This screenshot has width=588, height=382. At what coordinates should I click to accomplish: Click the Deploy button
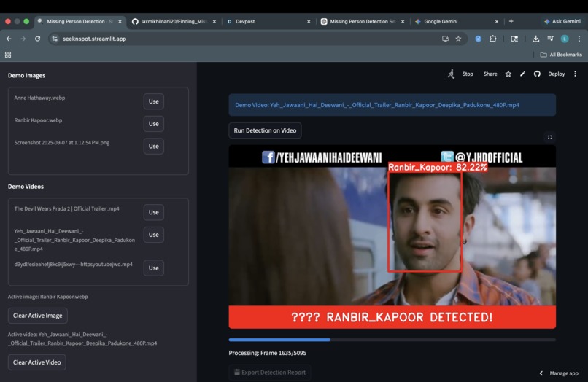(x=556, y=74)
